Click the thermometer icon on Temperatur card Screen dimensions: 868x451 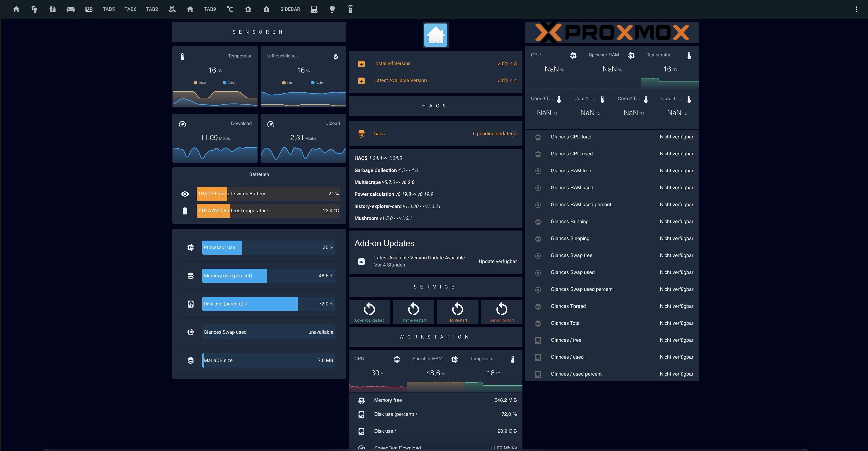182,56
